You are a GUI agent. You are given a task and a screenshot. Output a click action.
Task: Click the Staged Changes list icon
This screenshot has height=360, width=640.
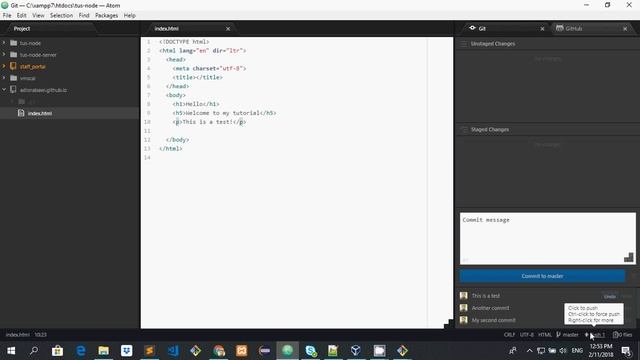[x=464, y=129]
